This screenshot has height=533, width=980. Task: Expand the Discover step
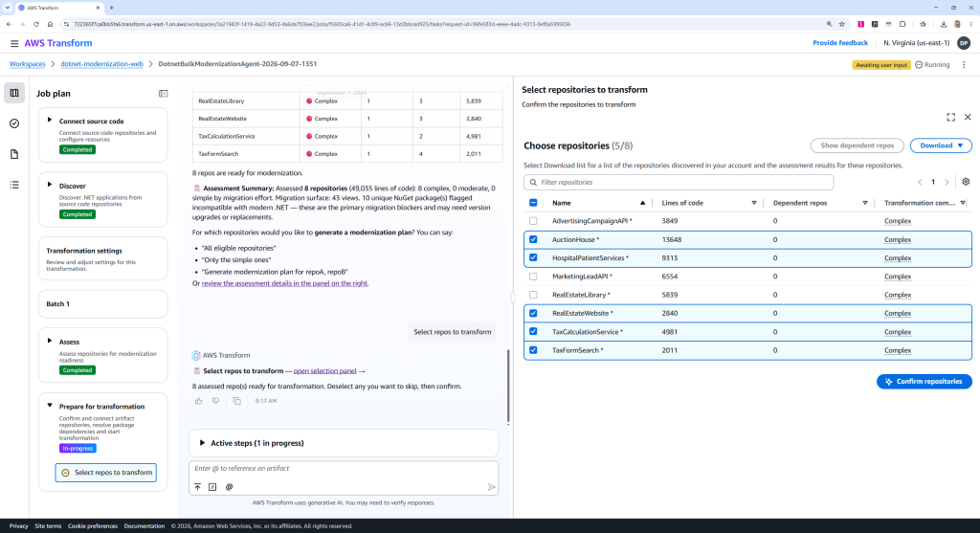50,185
